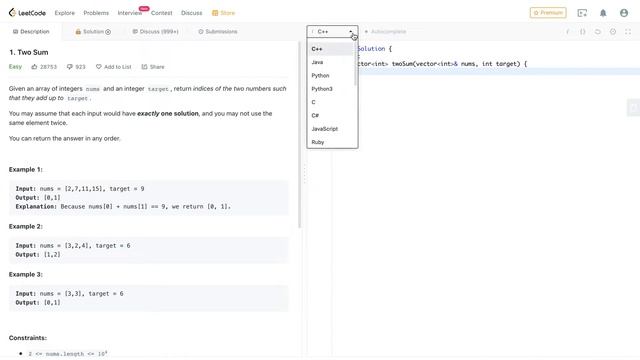Image resolution: width=640 pixels, height=360 pixels.
Task: Click language dropdown list scrollbar
Action: pos(356,64)
